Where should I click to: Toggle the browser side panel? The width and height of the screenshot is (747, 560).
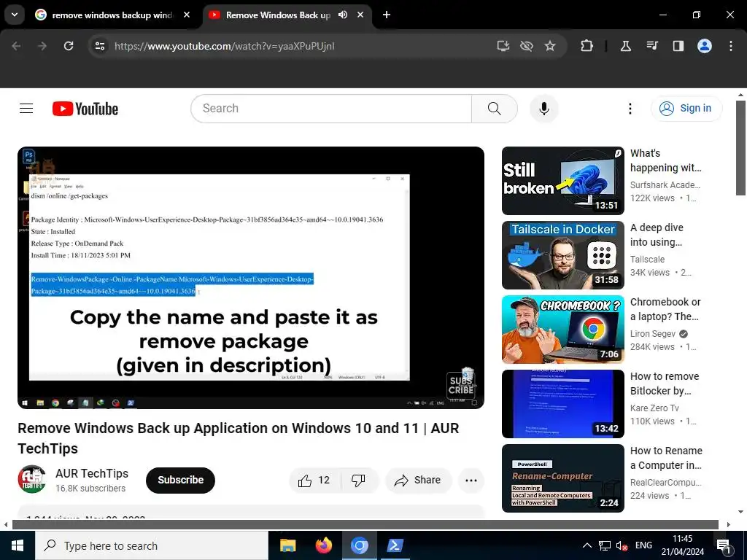(678, 46)
